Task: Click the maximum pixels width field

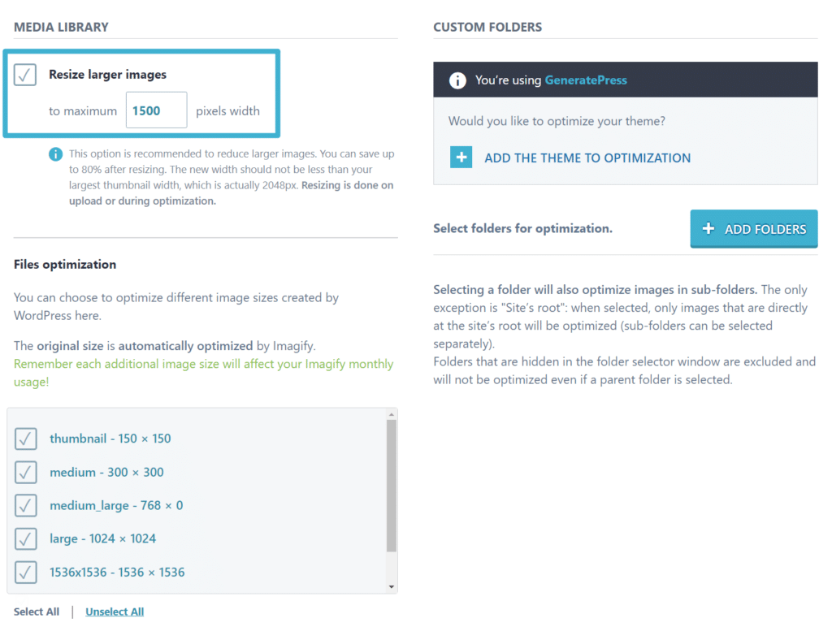Action: pyautogui.click(x=156, y=110)
